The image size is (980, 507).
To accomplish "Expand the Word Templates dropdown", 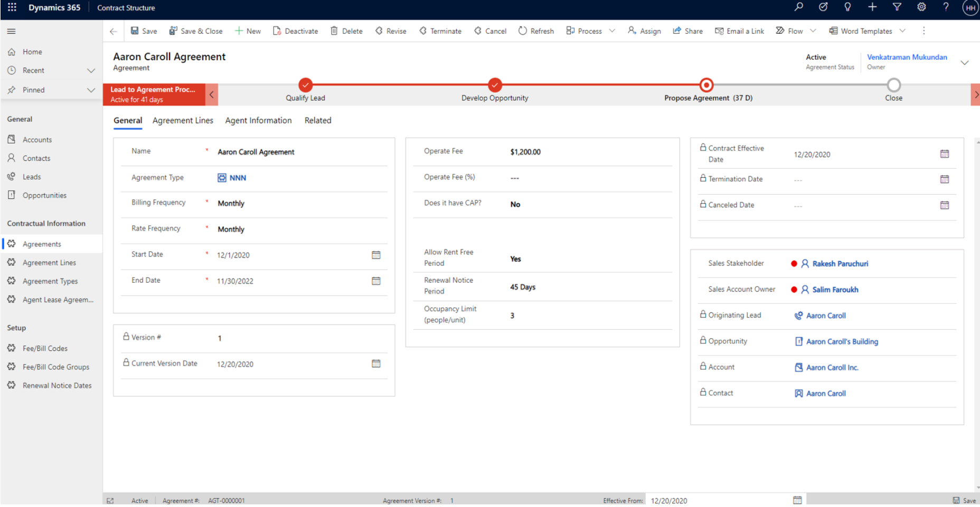I will 903,31.
